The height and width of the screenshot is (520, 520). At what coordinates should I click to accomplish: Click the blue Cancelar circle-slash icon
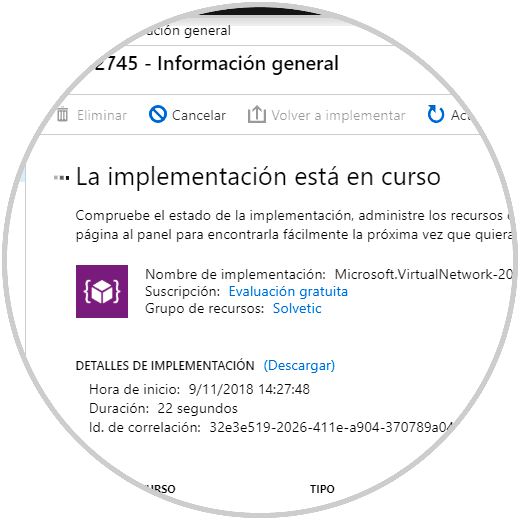(x=158, y=114)
